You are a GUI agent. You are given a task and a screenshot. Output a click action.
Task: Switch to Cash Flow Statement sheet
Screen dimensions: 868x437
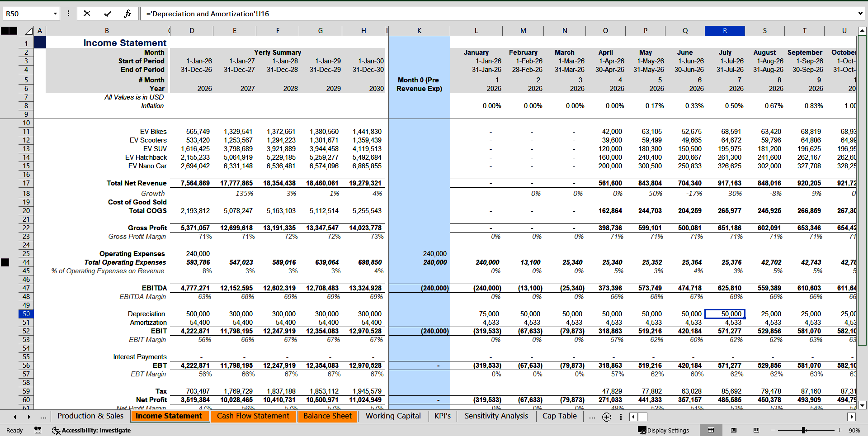[x=253, y=416]
